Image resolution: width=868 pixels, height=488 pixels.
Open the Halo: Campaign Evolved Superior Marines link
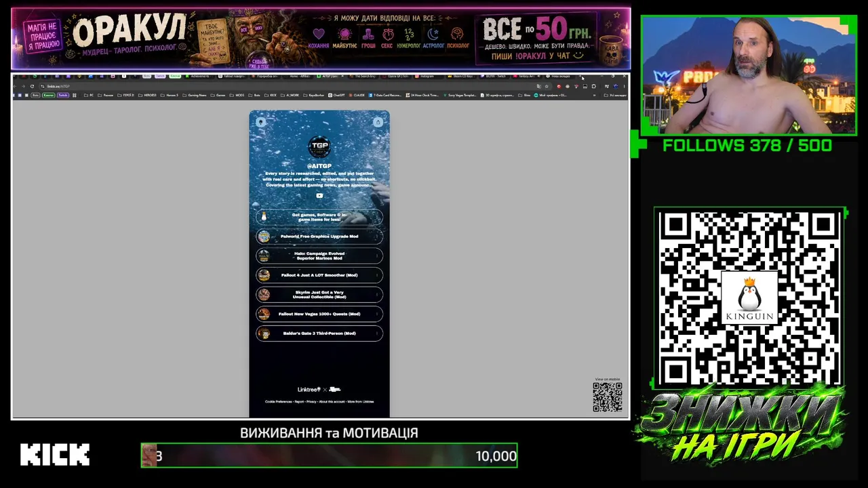point(319,256)
